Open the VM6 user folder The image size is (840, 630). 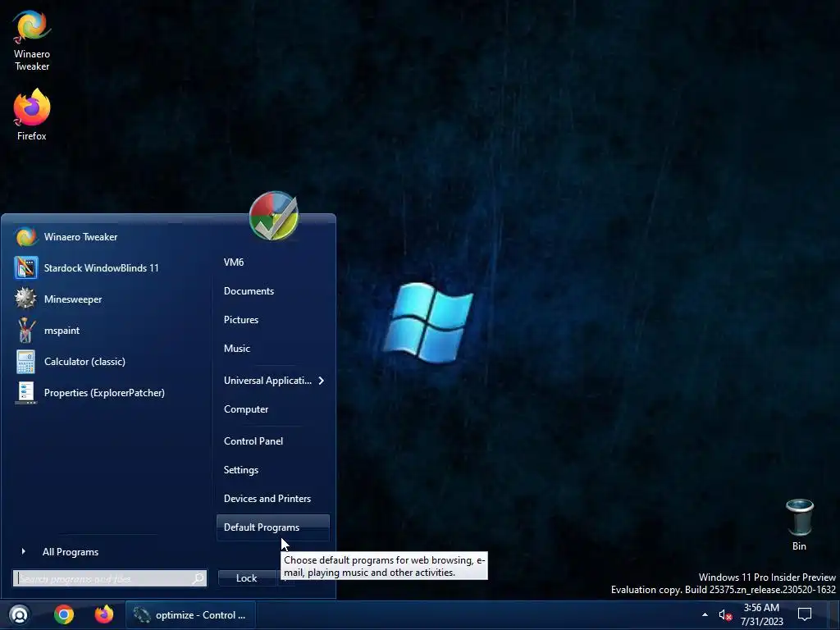(x=272, y=262)
